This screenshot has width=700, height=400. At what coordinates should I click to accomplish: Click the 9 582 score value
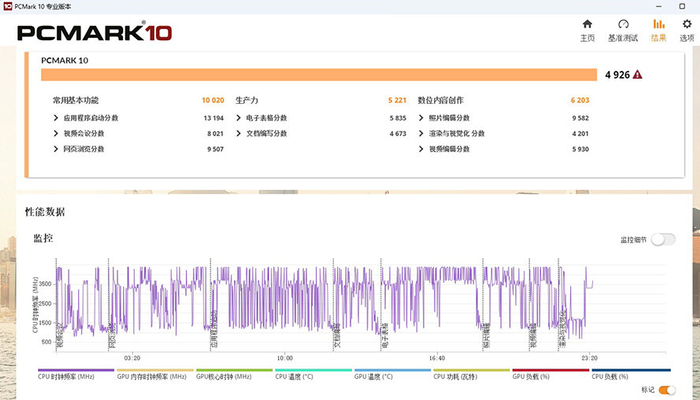(580, 118)
